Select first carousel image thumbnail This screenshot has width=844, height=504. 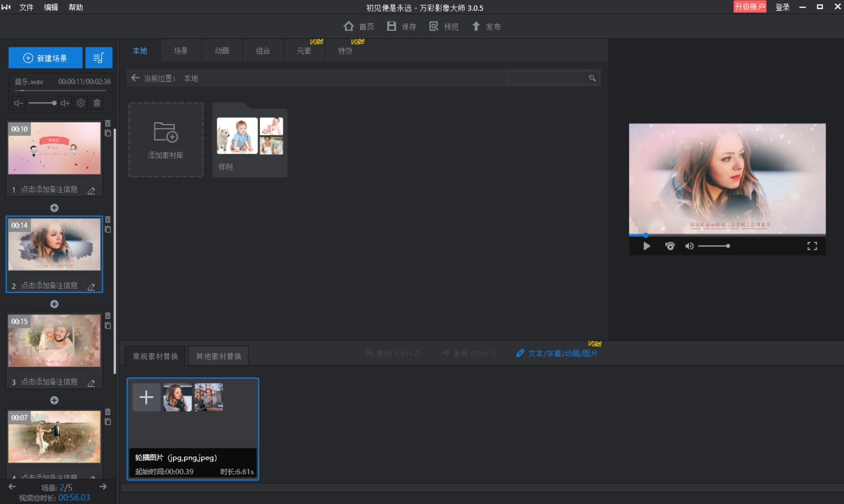coord(178,397)
